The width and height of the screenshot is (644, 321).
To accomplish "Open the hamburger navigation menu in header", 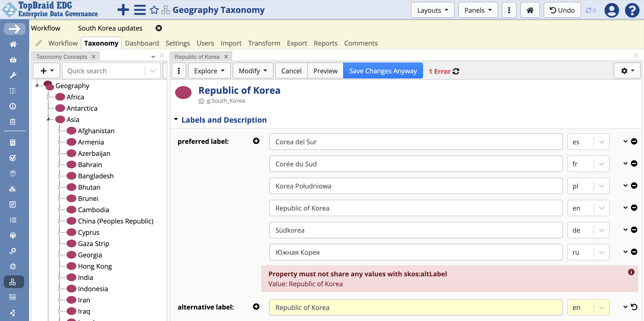I will tap(140, 10).
